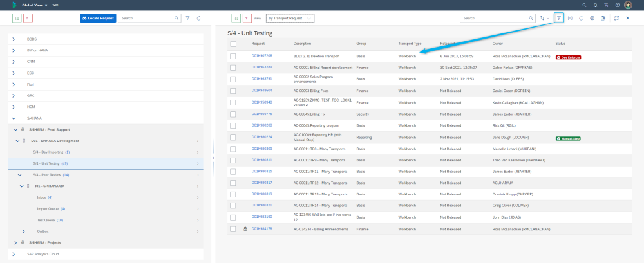644x263 pixels.
Task: Click the highlighted filter icon in the right toolbar
Action: 559,18
